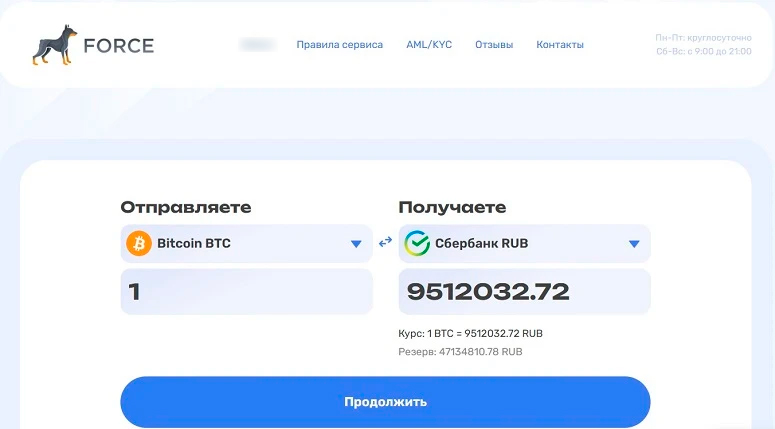This screenshot has width=775, height=429.
Task: Expand the send currency dropdown arrow
Action: (356, 243)
